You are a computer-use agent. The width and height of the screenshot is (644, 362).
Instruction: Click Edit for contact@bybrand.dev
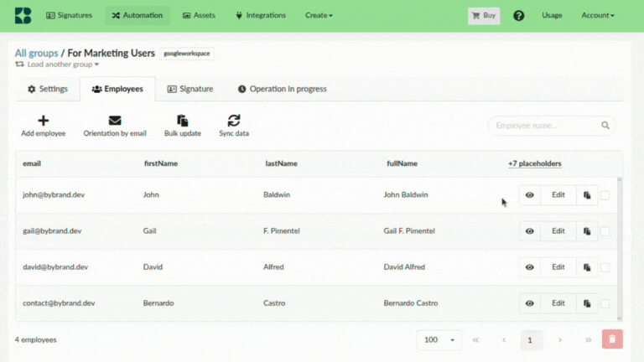pos(558,303)
